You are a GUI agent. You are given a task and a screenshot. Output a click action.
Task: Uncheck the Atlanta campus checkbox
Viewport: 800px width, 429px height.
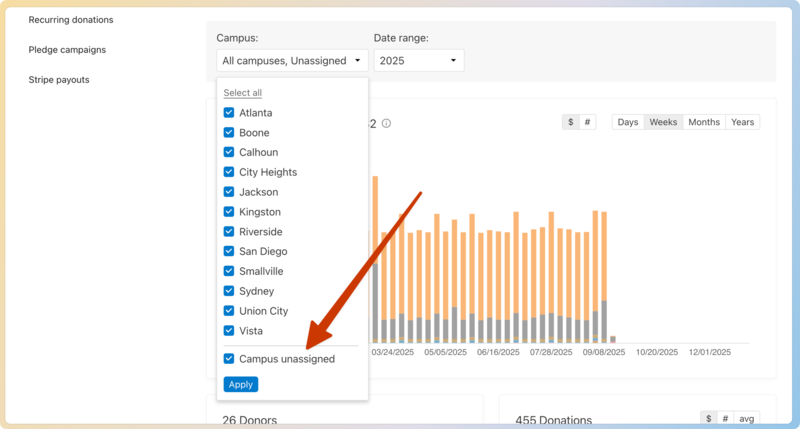229,113
